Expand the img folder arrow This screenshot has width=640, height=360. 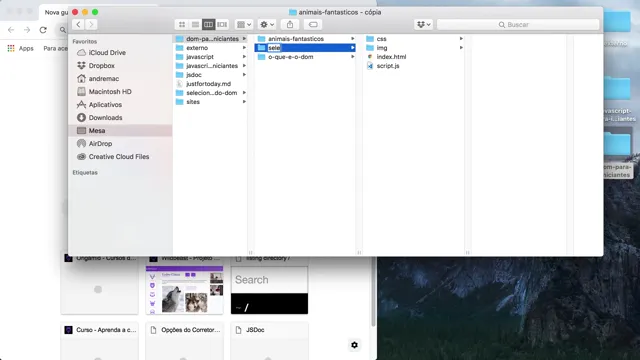pyautogui.click(x=461, y=48)
